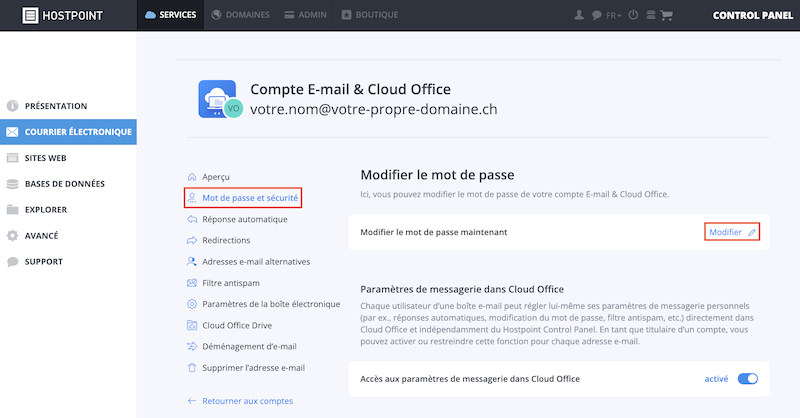The width and height of the screenshot is (800, 418).
Task: Click the Présentation info icon in sidebar
Action: 12,106
